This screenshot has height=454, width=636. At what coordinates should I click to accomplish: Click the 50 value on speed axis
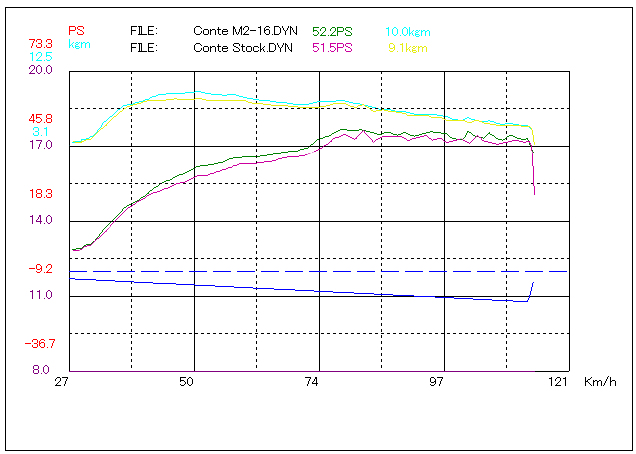pos(187,383)
